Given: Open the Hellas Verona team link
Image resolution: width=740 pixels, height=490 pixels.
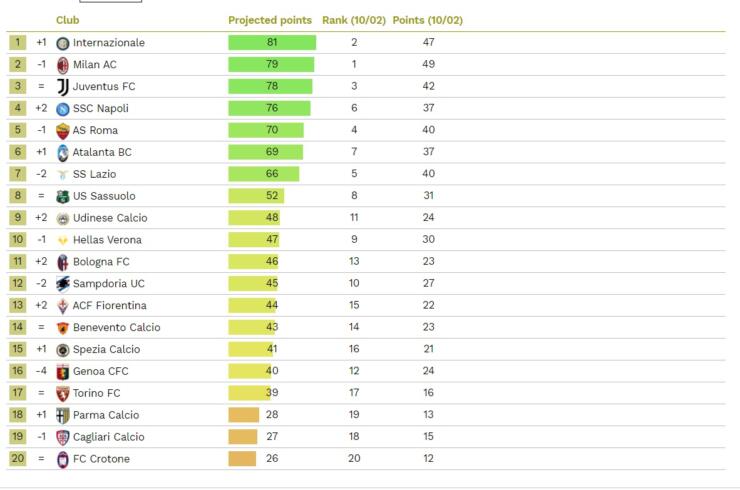Looking at the screenshot, I should tap(107, 240).
